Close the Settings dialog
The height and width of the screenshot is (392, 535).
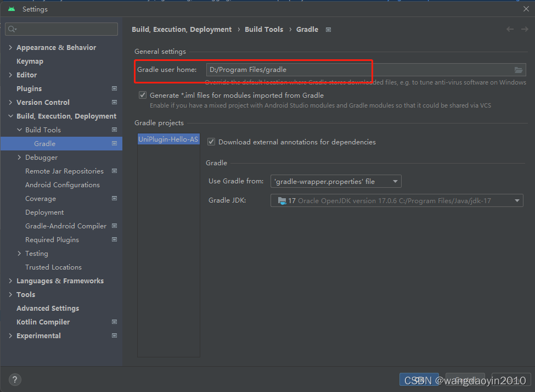coord(526,9)
